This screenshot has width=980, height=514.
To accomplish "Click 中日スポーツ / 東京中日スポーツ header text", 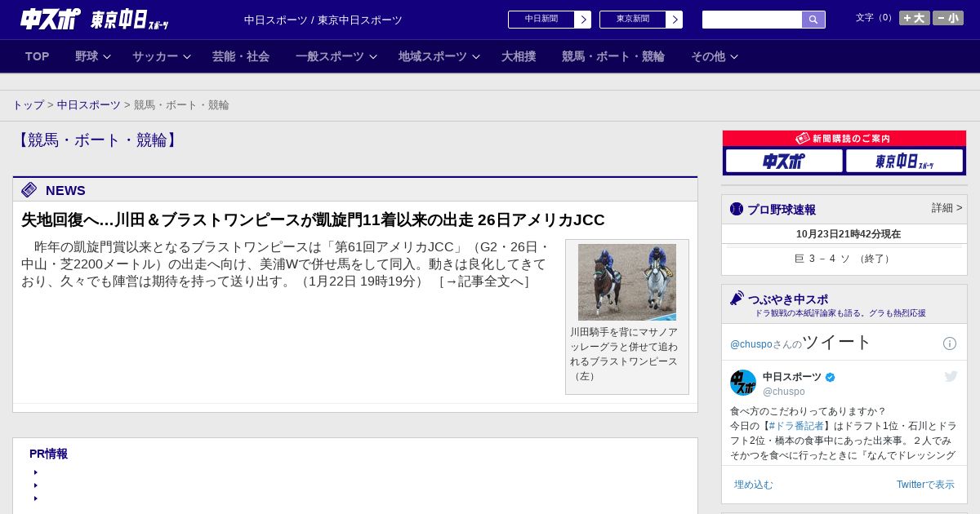I will point(323,20).
